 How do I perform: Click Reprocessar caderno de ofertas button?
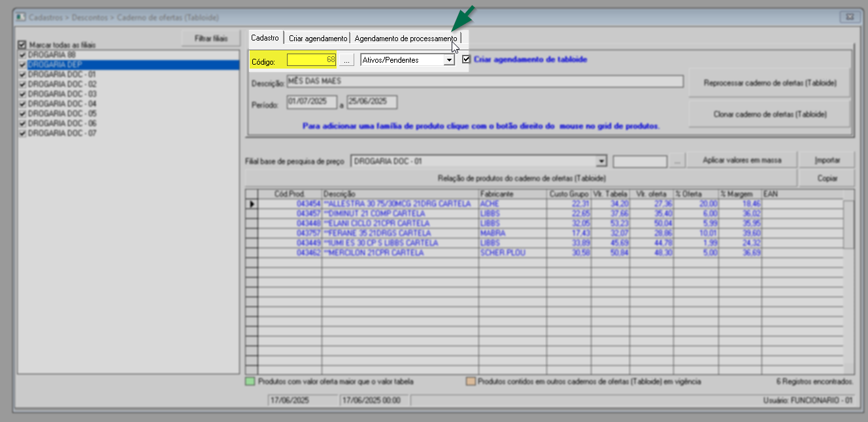(x=770, y=84)
